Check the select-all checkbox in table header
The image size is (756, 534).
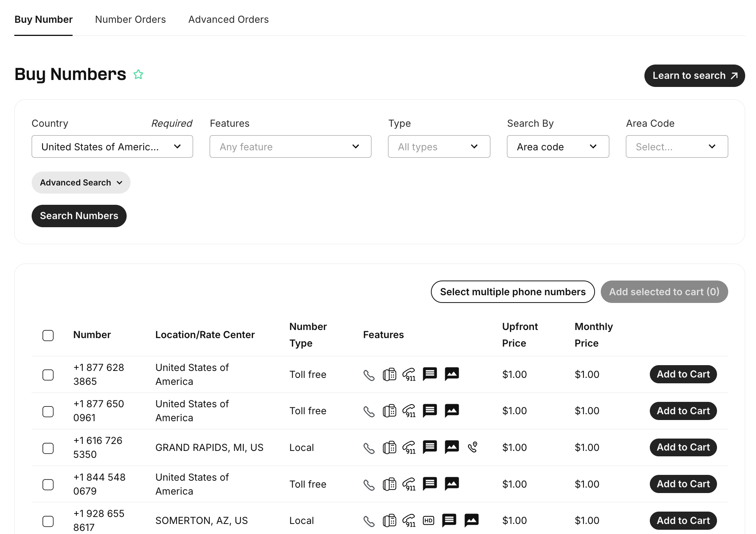coord(48,335)
